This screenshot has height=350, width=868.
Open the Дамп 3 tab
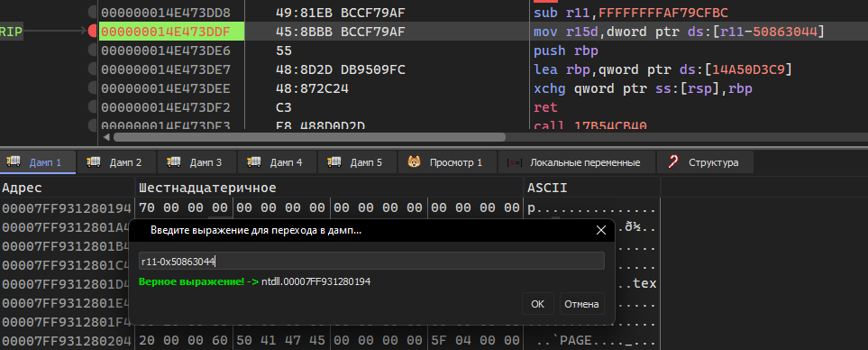pyautogui.click(x=197, y=162)
